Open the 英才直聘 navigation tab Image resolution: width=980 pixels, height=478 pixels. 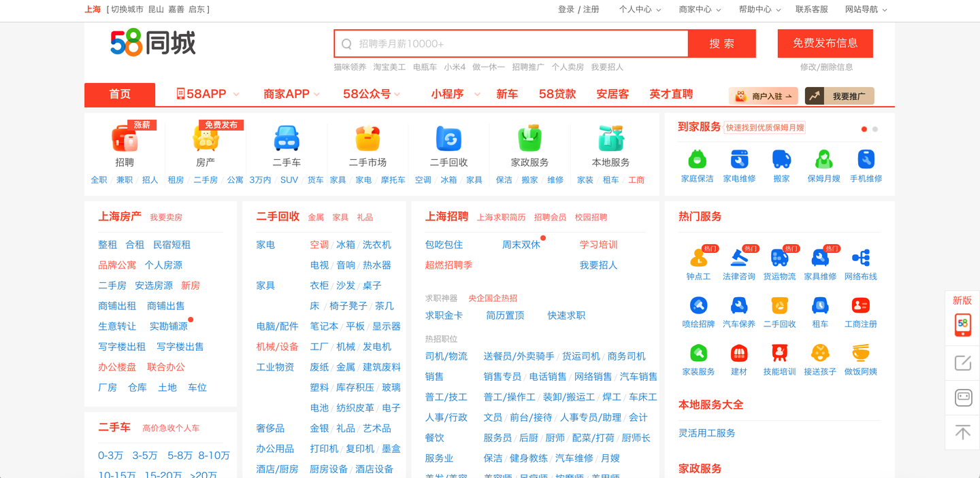671,95
